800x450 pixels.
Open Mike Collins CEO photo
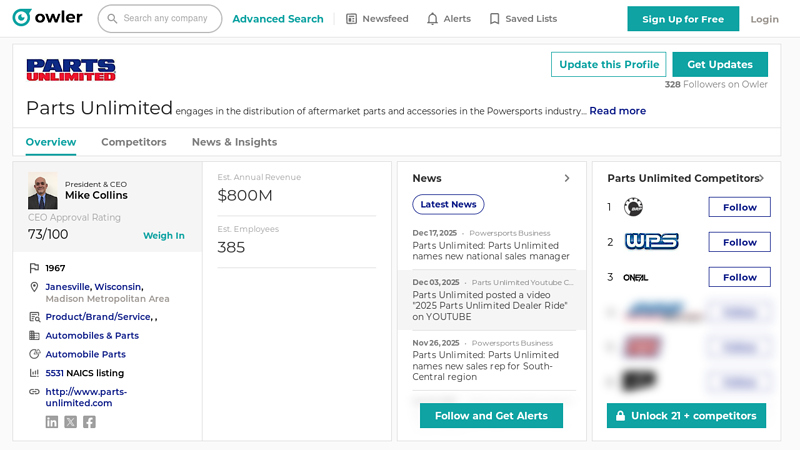pos(42,191)
